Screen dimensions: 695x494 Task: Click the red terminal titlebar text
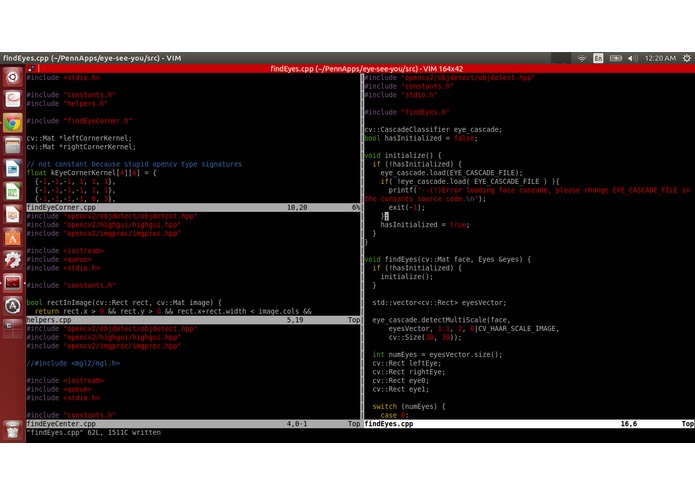click(367, 69)
